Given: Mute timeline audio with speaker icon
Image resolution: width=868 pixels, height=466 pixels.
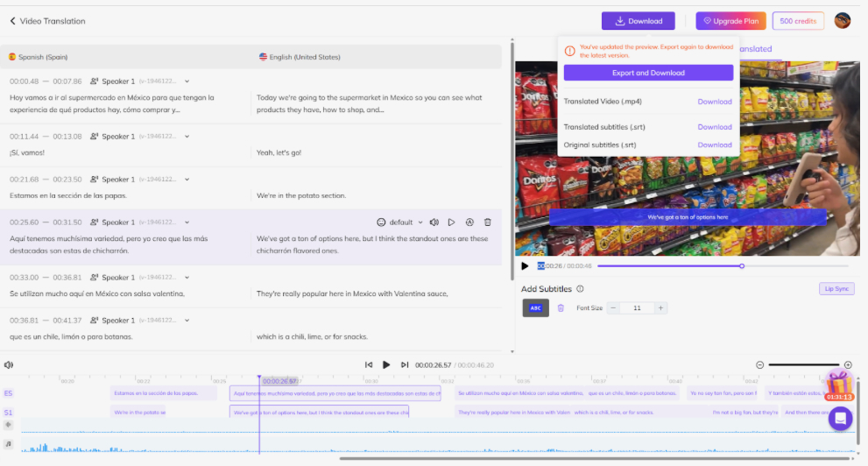Looking at the screenshot, I should [x=9, y=365].
